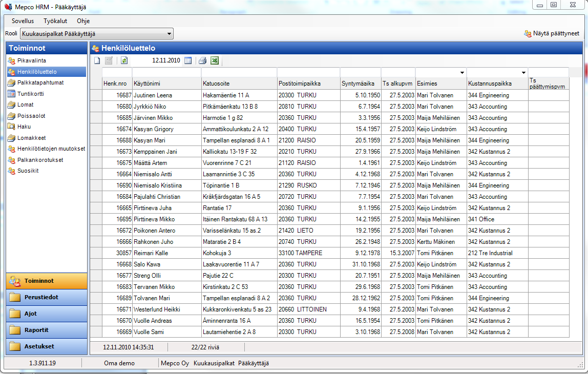Click the Palkankorotukset people icon
Screen dimensions: 588x374
[12, 160]
